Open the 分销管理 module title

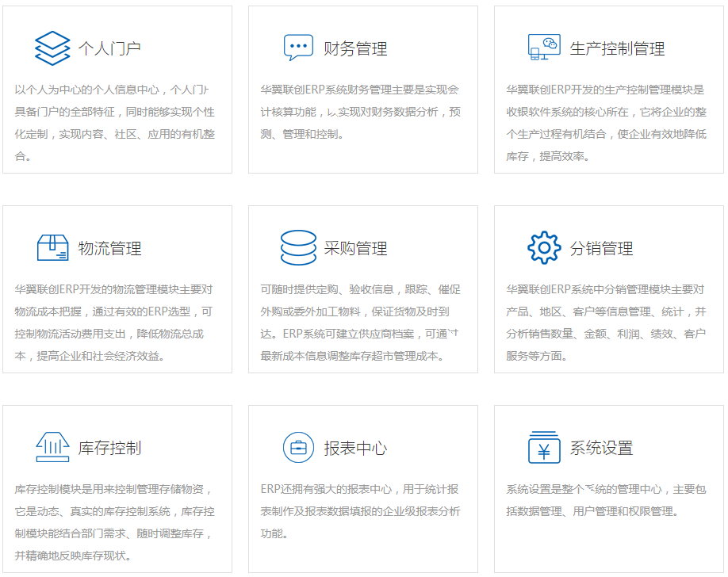click(x=601, y=249)
